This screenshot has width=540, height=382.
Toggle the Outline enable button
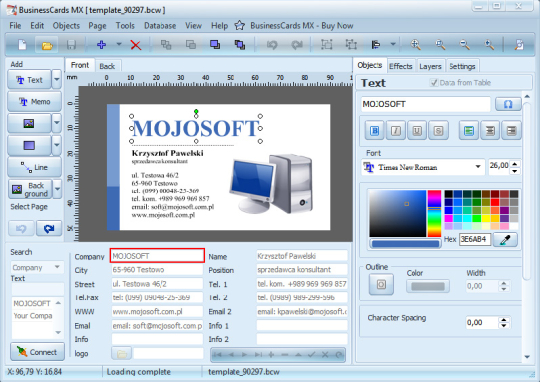pos(381,285)
